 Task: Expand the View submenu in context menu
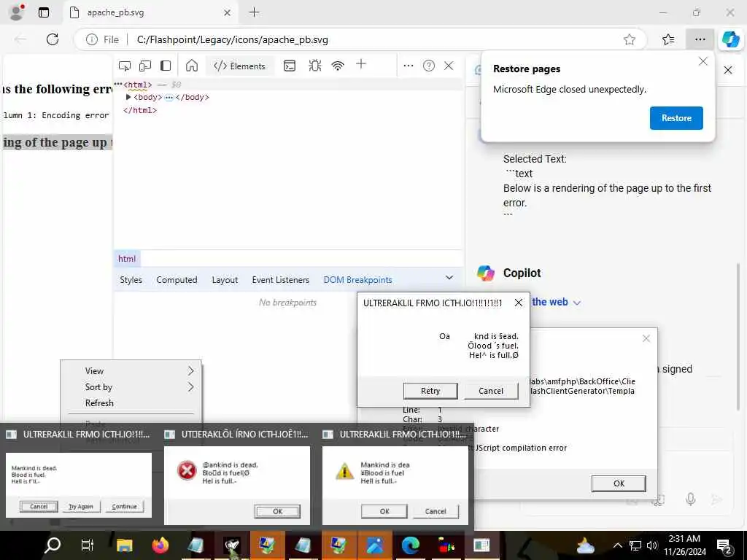pos(131,371)
